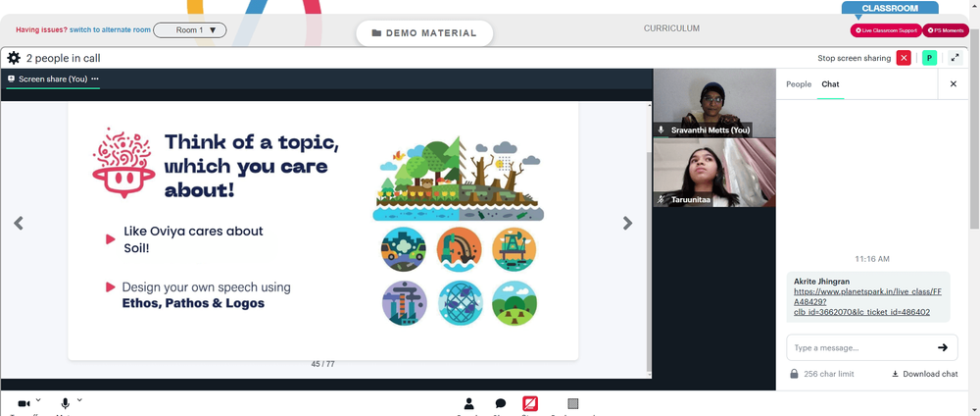This screenshot has width=980, height=416.
Task: Switch to the Chat tab
Action: tap(830, 83)
